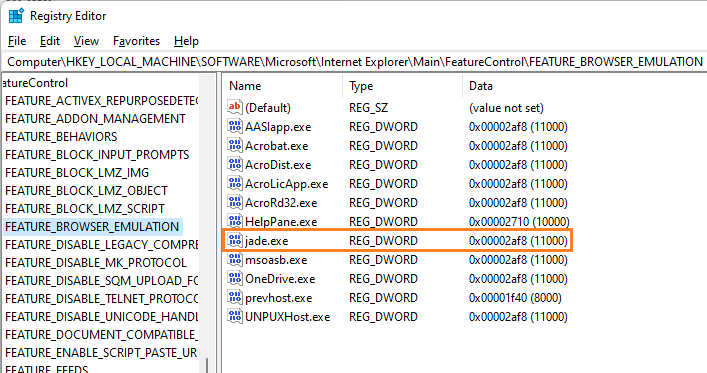This screenshot has width=707, height=373.
Task: Click the REG_DWORD type of HelpPane.exe
Action: [383, 221]
